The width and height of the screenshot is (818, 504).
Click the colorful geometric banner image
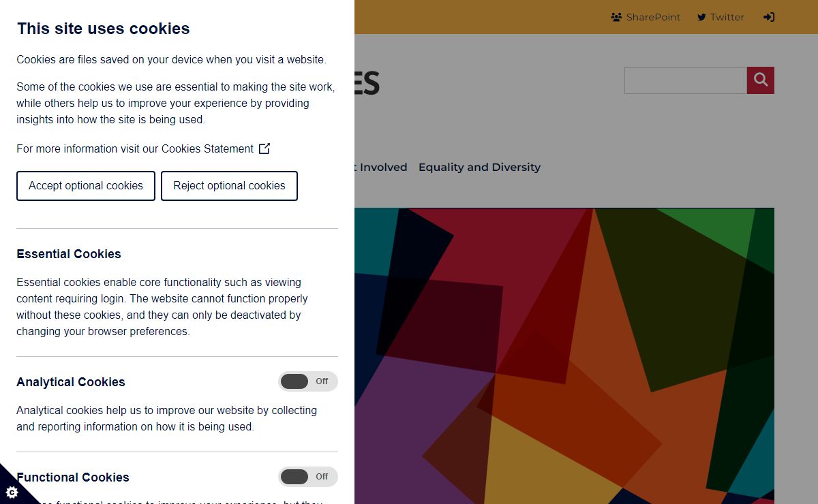pyautogui.click(x=564, y=356)
